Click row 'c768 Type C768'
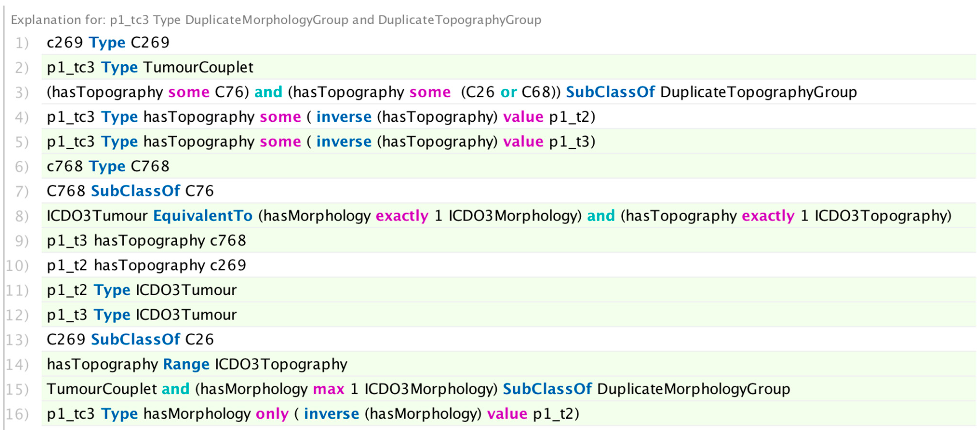The image size is (980, 432). pos(508,166)
